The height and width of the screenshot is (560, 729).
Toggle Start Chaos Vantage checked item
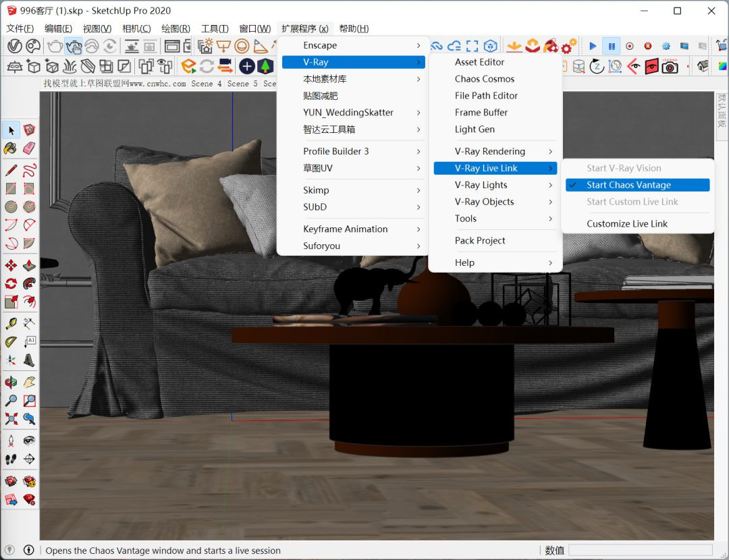tap(637, 185)
